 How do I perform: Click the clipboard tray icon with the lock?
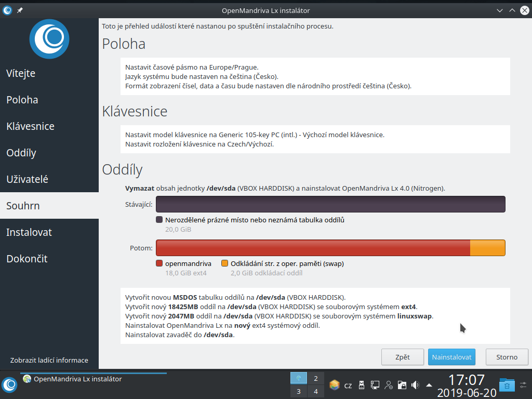[x=402, y=385]
